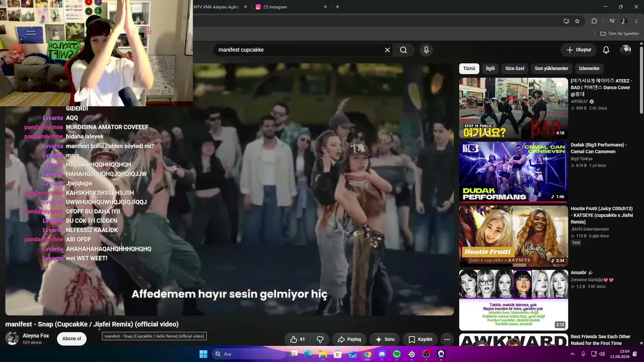This screenshot has height=362, width=644.
Task: Open more actions menu beside Kaydet
Action: 447,339
